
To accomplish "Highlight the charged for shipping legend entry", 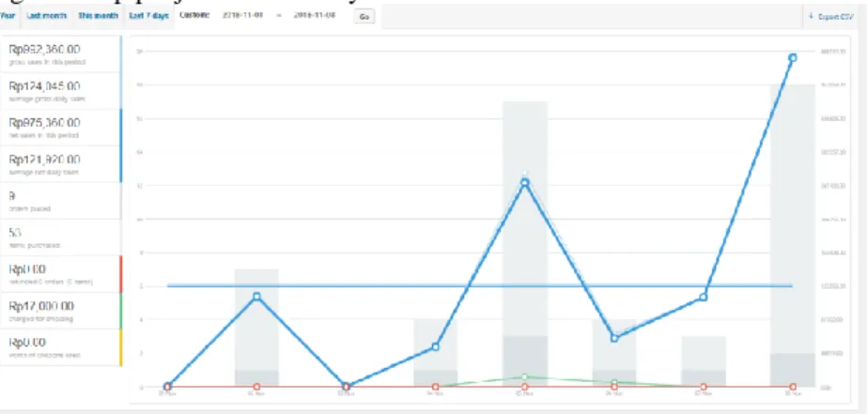I will (x=61, y=311).
